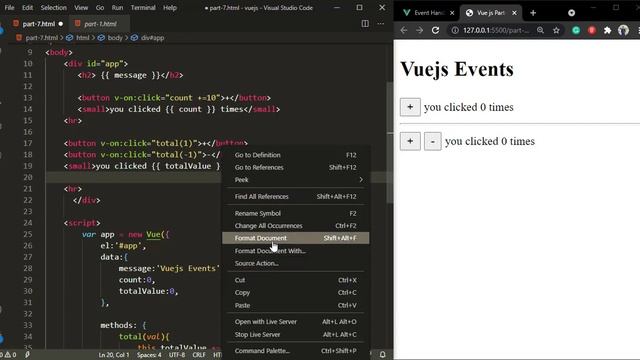The width and height of the screenshot is (640, 360).
Task: Open the editor More Actions ellipsis
Action: tap(380, 24)
